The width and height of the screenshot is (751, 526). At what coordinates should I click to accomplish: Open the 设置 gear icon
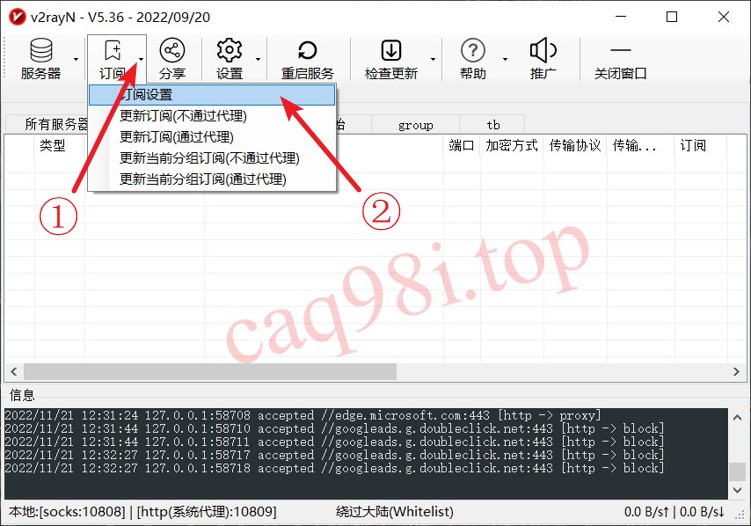point(229,50)
